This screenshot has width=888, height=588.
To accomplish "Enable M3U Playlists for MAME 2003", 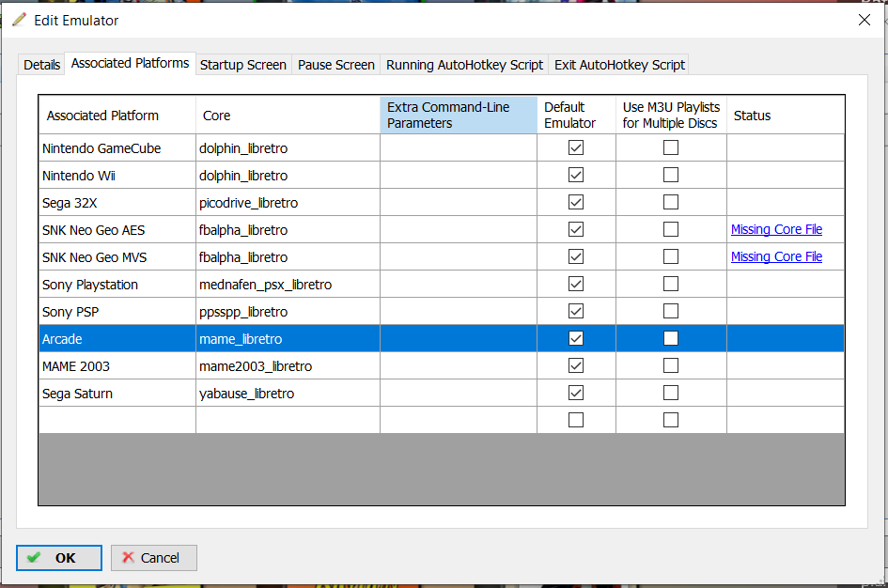I will tap(671, 365).
